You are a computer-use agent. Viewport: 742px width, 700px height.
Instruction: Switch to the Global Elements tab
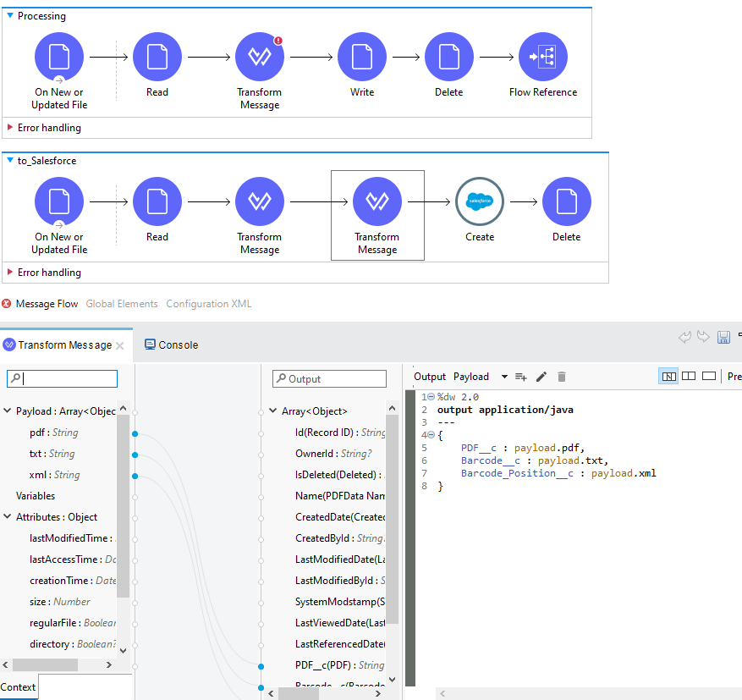(x=121, y=304)
